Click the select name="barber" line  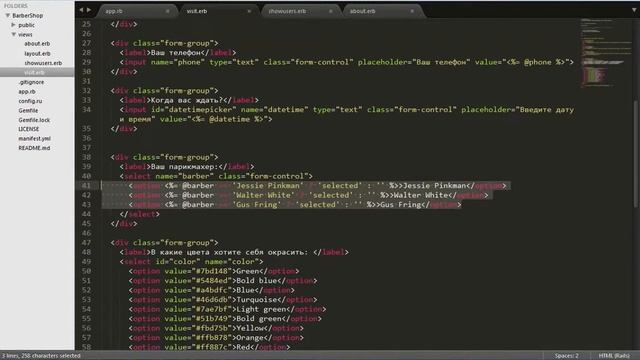point(216,176)
